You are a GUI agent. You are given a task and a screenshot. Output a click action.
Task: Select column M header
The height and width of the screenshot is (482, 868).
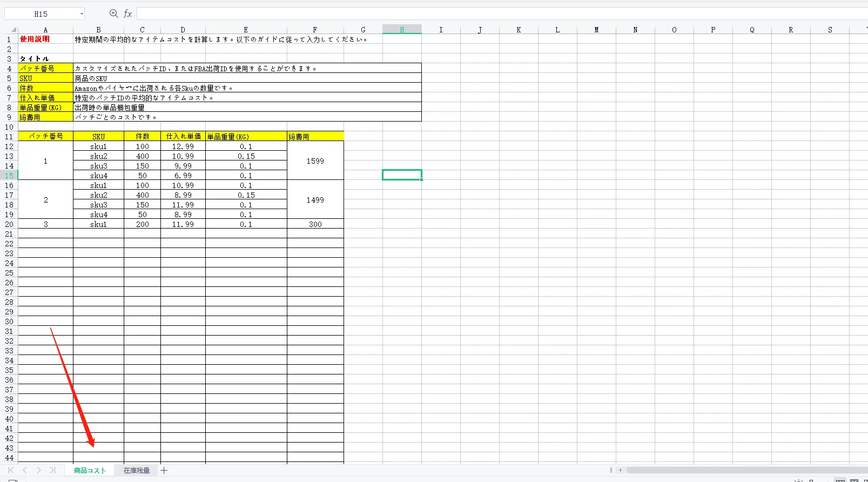596,30
